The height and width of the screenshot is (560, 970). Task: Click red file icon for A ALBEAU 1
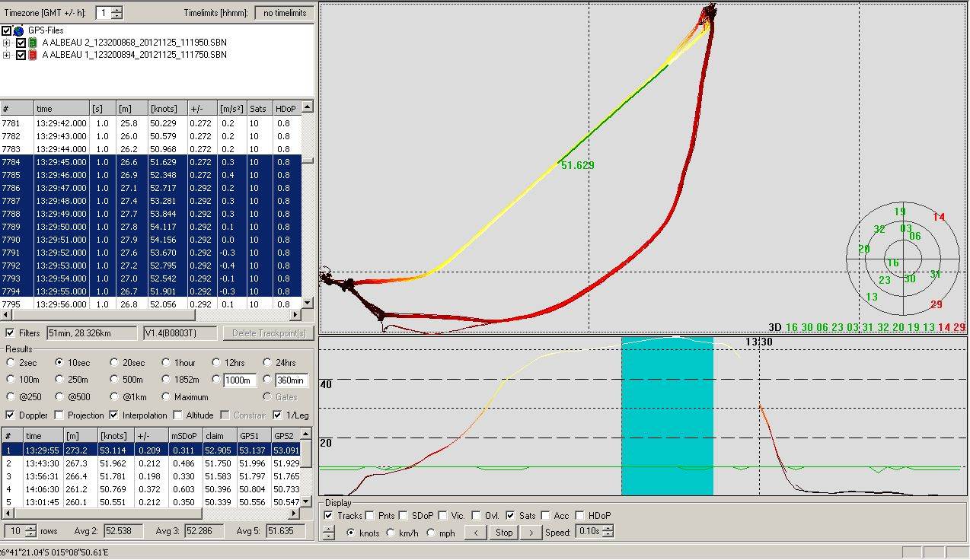(33, 55)
